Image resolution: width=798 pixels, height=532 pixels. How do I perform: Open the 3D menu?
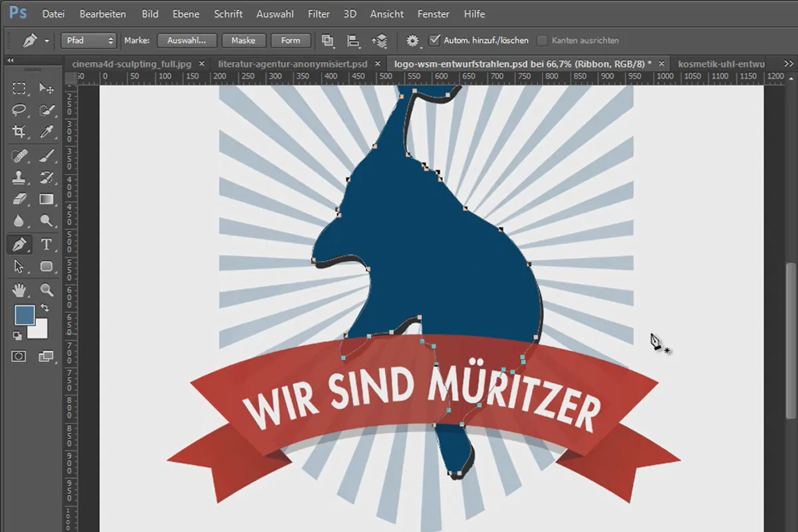point(350,13)
